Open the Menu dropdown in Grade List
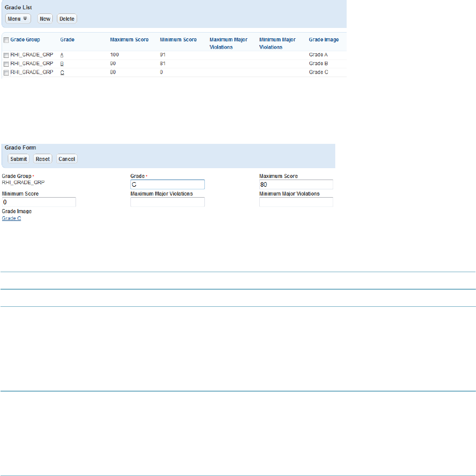 tap(18, 19)
